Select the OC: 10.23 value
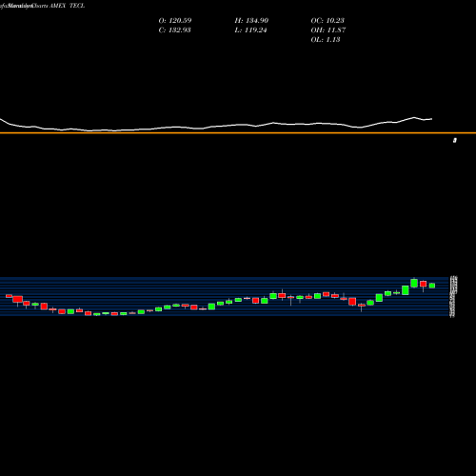 click(327, 20)
